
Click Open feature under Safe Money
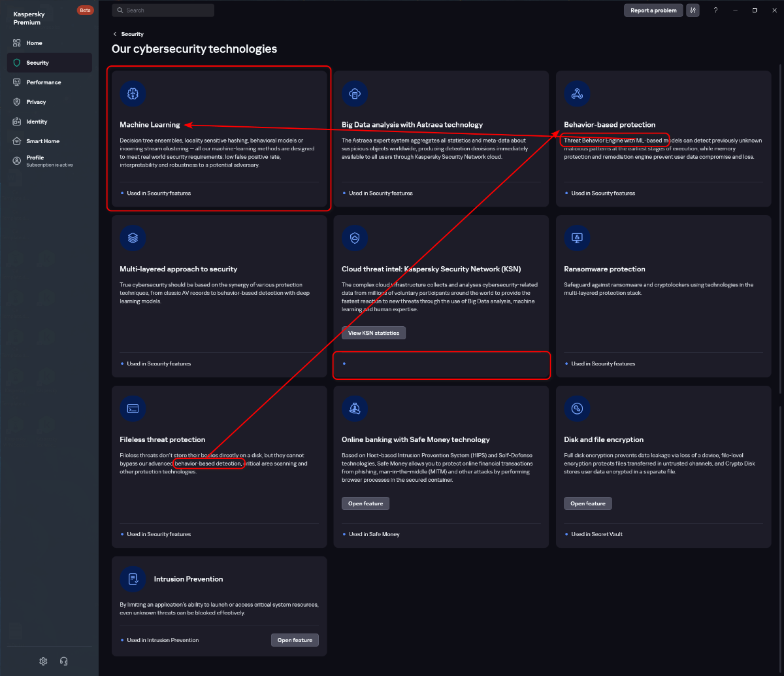click(x=366, y=503)
